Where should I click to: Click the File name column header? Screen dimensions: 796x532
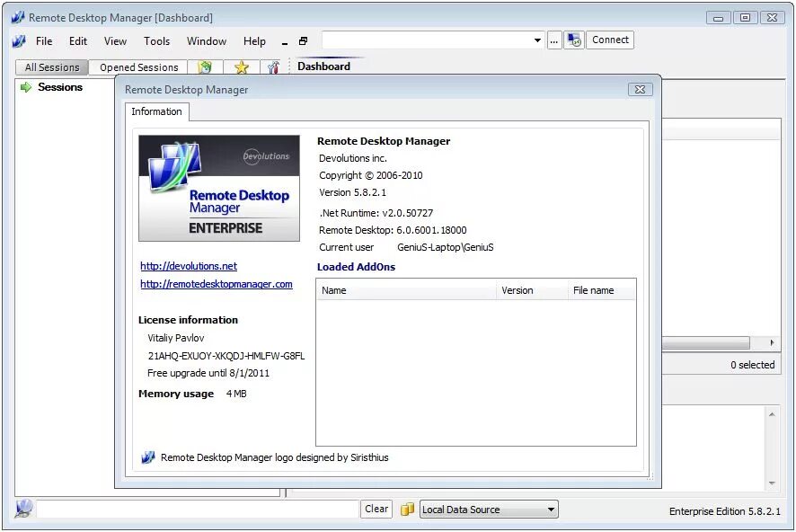[x=602, y=290]
